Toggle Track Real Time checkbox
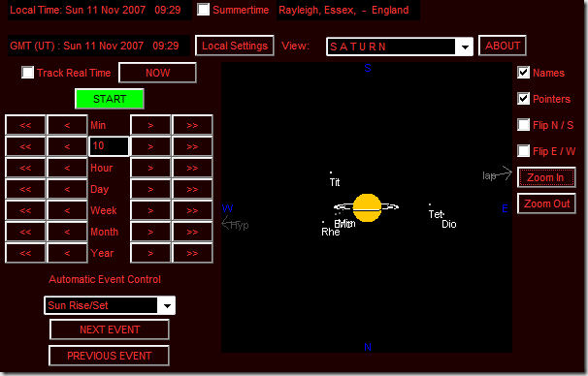Viewport: 588px width, 376px height. (28, 73)
